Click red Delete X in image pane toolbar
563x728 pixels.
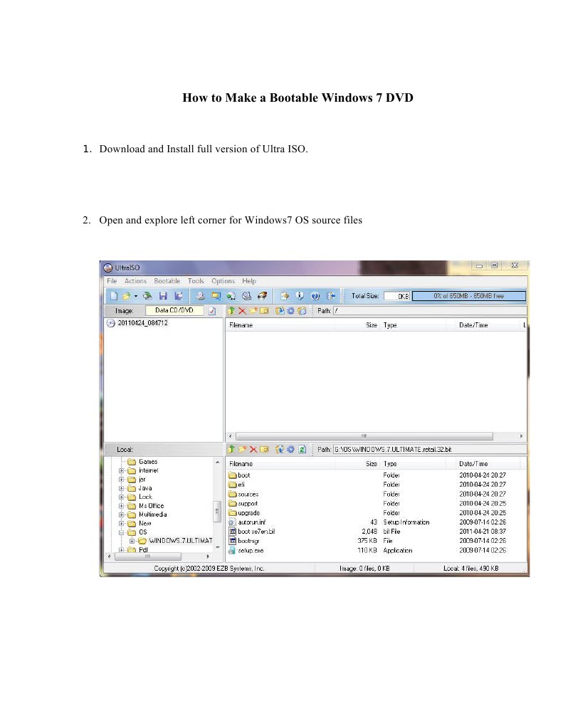click(x=243, y=310)
